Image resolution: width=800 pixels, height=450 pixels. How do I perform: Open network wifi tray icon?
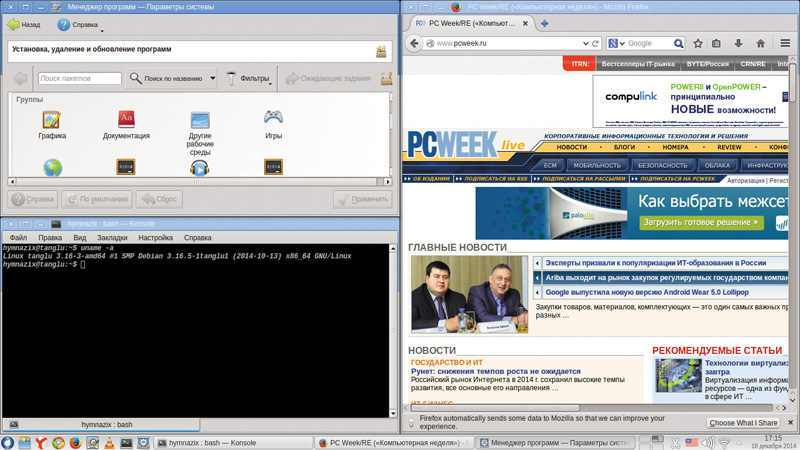click(724, 443)
